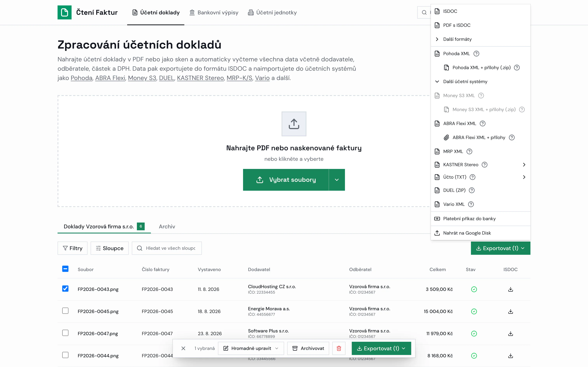The image size is (588, 367).
Task: Click status check icon for FP2026-0043.png
Action: [474, 289]
